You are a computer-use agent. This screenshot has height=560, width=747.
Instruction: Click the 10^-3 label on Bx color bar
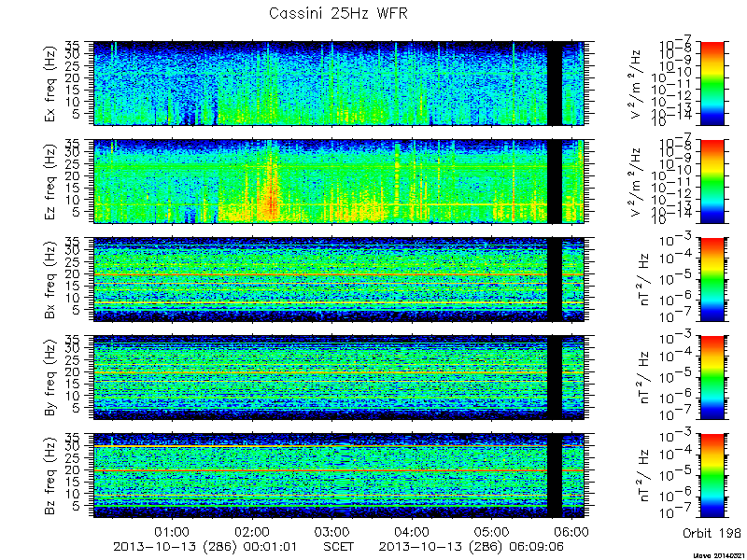(676, 240)
